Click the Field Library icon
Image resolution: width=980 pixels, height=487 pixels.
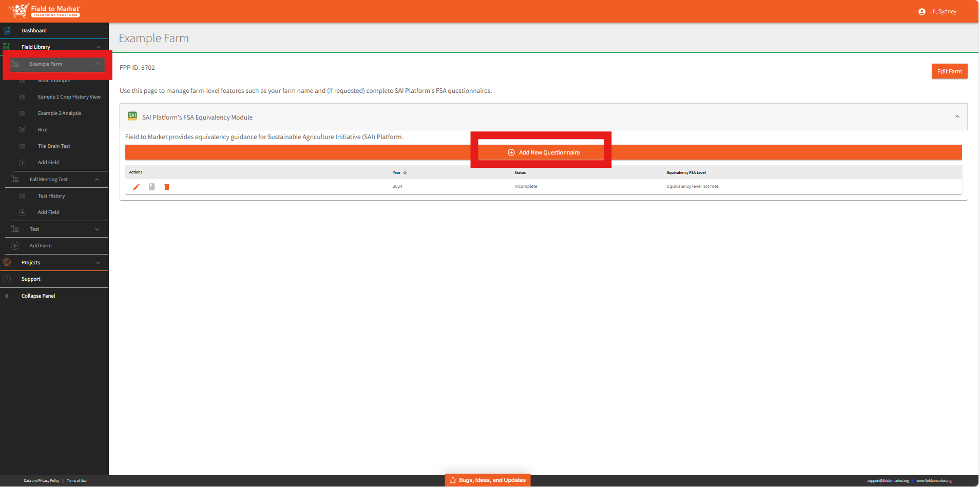(x=7, y=47)
